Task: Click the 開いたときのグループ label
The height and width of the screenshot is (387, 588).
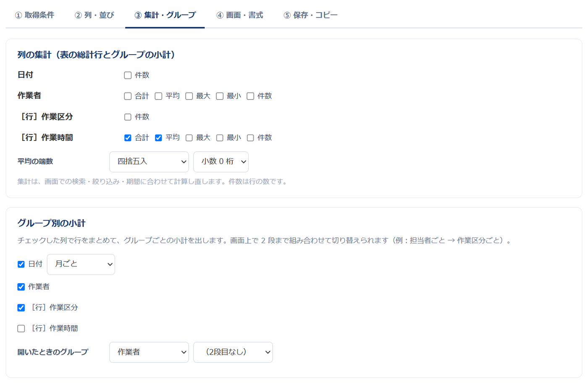Action: pyautogui.click(x=53, y=352)
